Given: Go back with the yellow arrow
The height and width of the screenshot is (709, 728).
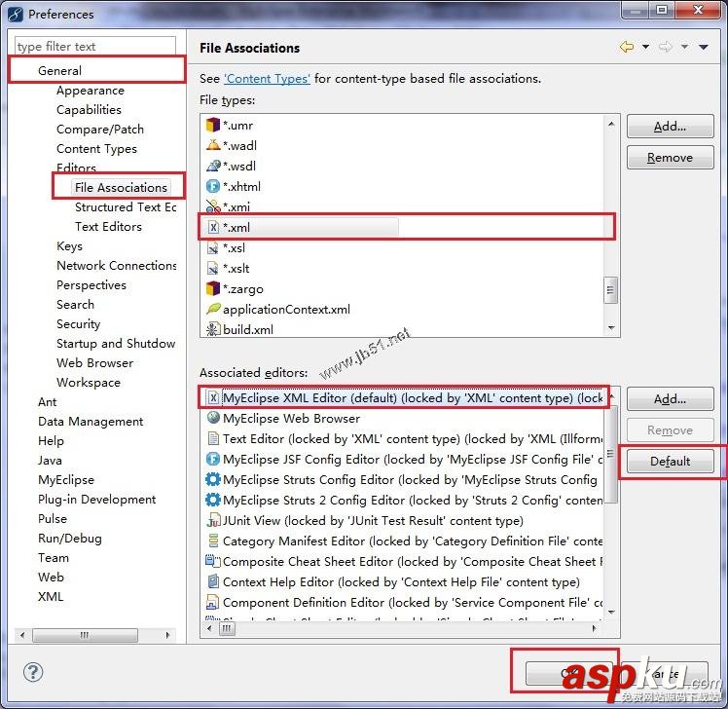Looking at the screenshot, I should tap(627, 47).
